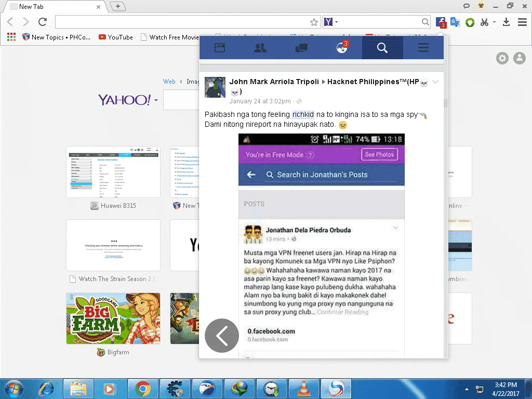532x399 pixels.
Task: Open the YouTube bookmark
Action: pyautogui.click(x=116, y=37)
